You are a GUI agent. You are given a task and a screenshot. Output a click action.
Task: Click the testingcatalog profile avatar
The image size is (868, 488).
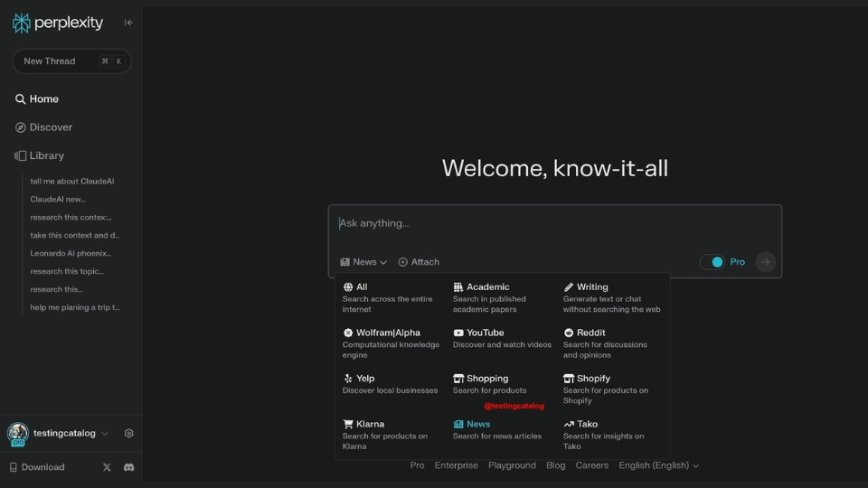(x=18, y=434)
